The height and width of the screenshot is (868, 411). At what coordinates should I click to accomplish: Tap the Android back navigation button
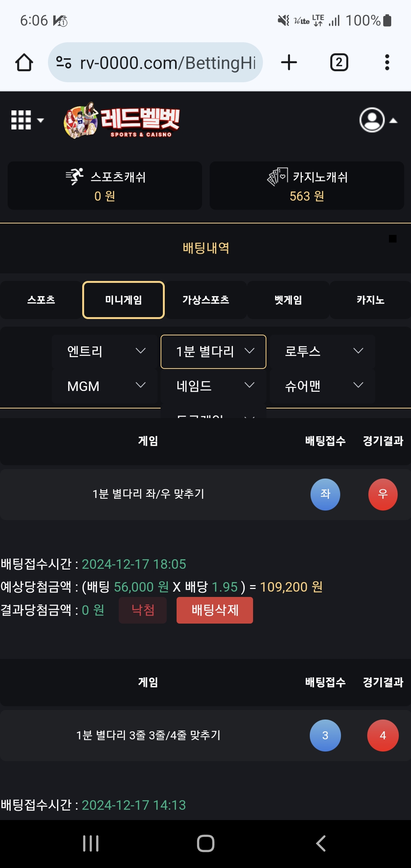click(321, 843)
